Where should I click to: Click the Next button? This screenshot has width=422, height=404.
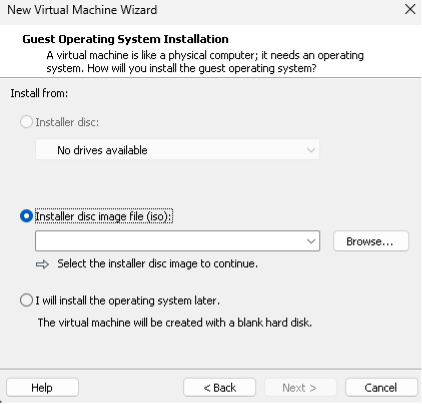[300, 388]
